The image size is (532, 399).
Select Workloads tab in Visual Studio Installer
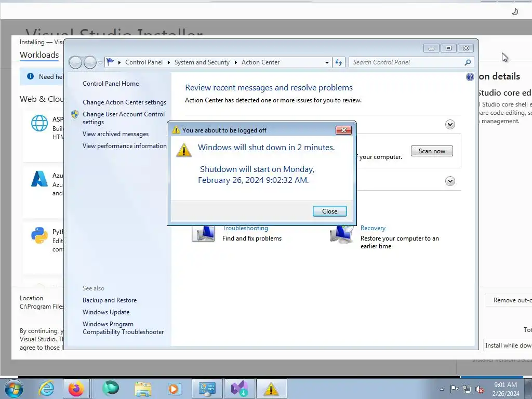click(x=39, y=55)
